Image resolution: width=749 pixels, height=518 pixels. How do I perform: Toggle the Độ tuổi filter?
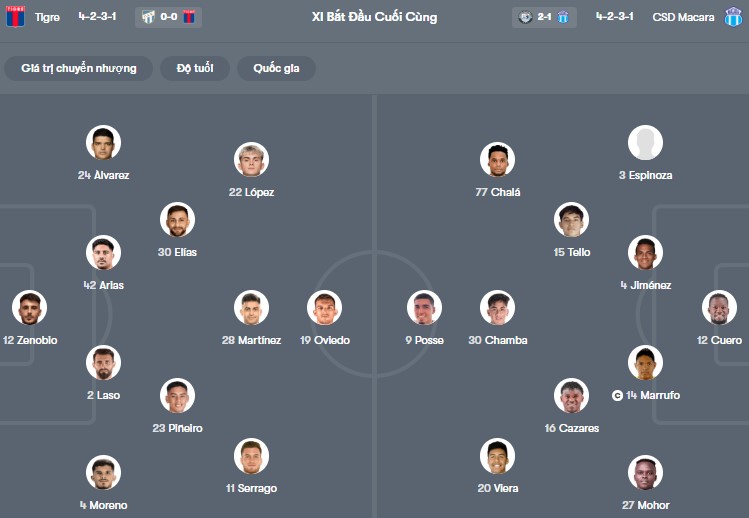pyautogui.click(x=196, y=68)
